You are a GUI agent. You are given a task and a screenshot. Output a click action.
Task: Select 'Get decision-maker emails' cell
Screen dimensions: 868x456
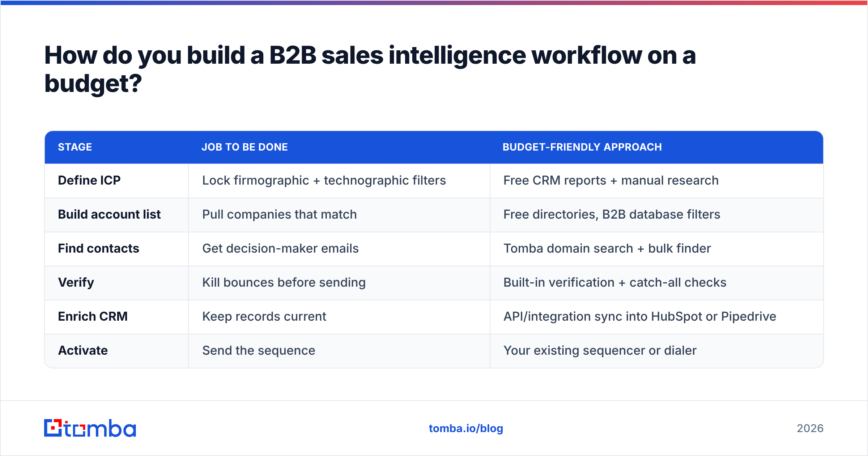coord(339,249)
